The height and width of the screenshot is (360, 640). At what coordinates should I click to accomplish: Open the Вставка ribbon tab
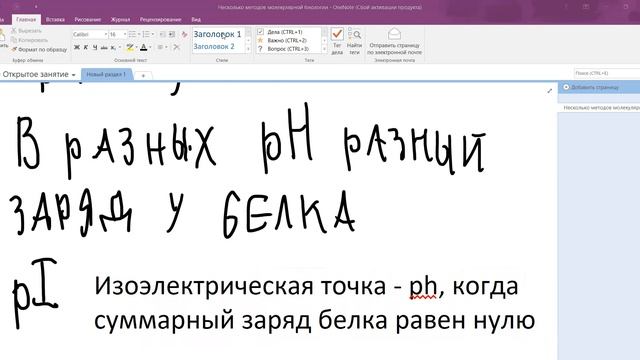[x=55, y=19]
